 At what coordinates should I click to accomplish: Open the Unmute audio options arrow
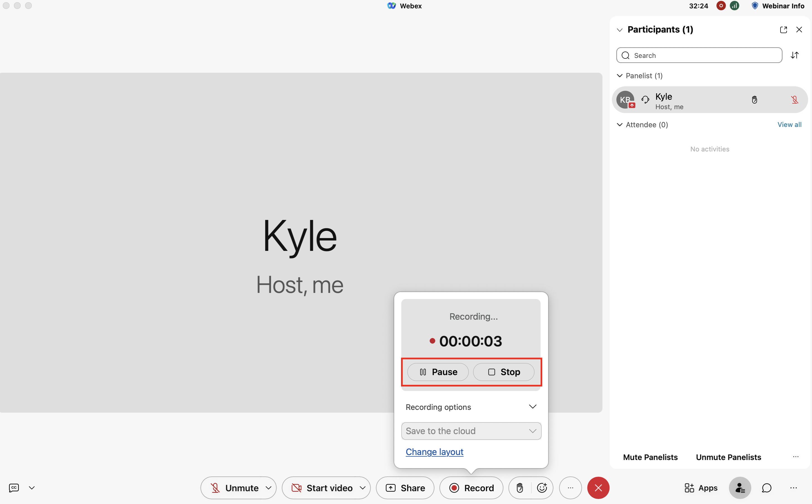(268, 488)
